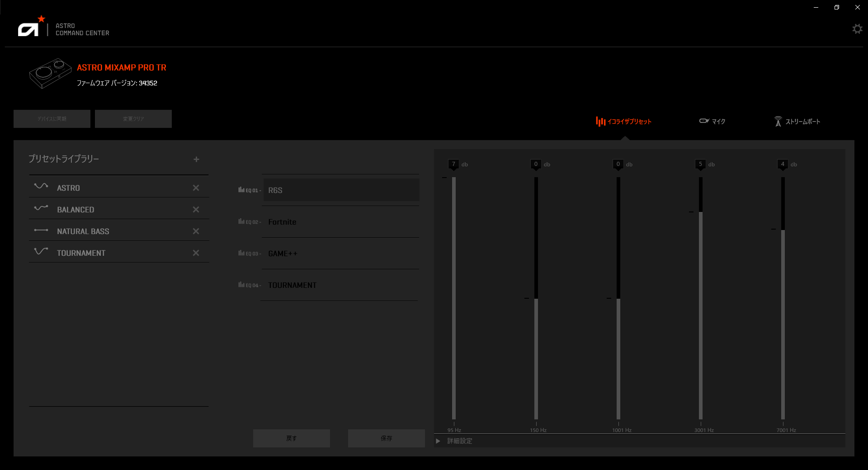
Task: Click the BALANCED preset curve icon
Action: (41, 208)
